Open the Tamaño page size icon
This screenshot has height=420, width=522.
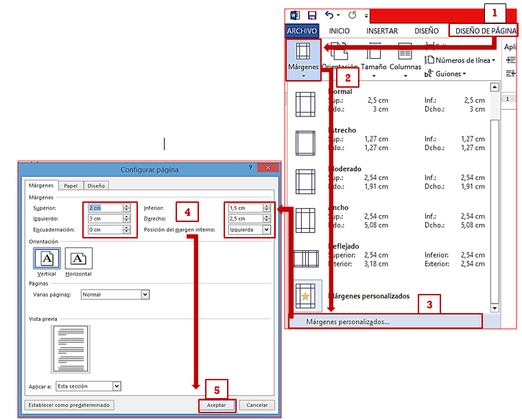click(374, 58)
